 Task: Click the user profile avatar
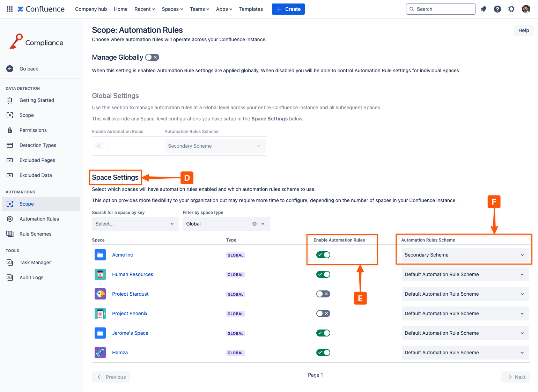pos(526,9)
